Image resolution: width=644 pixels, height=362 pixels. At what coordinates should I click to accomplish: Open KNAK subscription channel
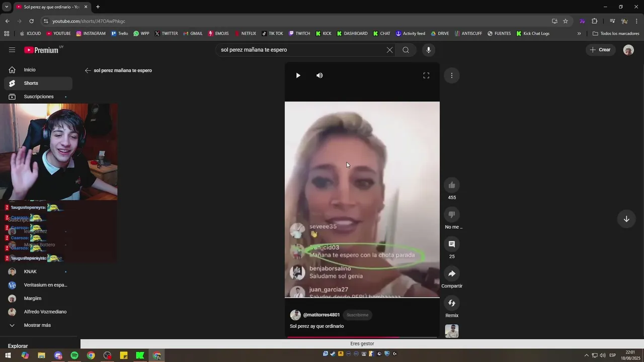pyautogui.click(x=38, y=271)
